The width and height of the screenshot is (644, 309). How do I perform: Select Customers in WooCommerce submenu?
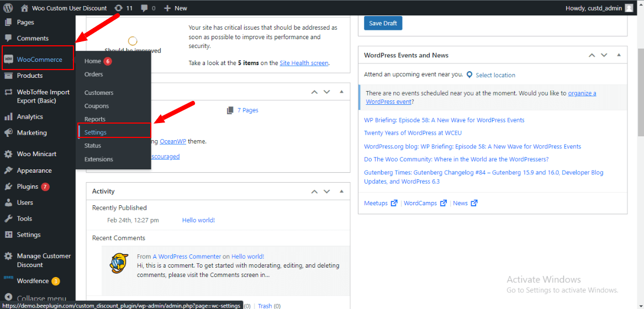coord(98,93)
